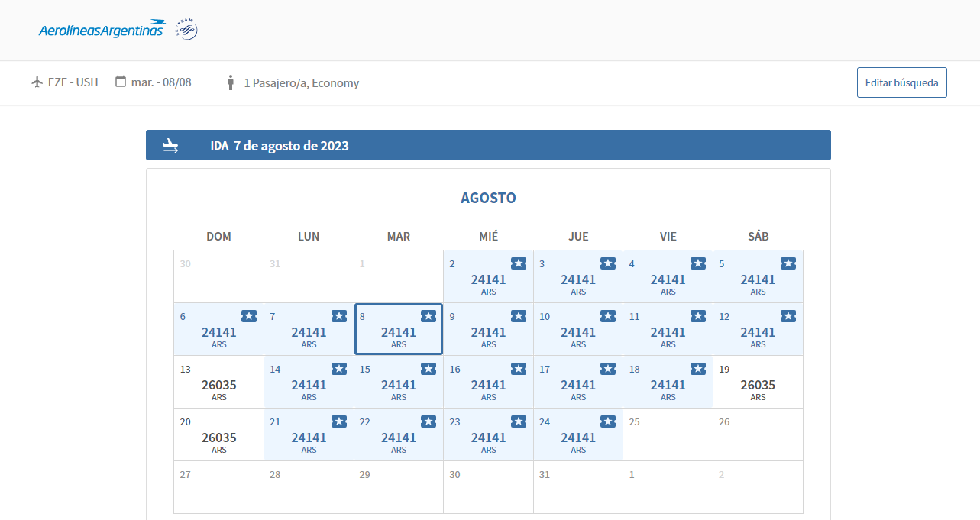Click the 1 Pasajero/a, Economy summary text
Viewport: 980px width, 520px height.
click(x=302, y=83)
